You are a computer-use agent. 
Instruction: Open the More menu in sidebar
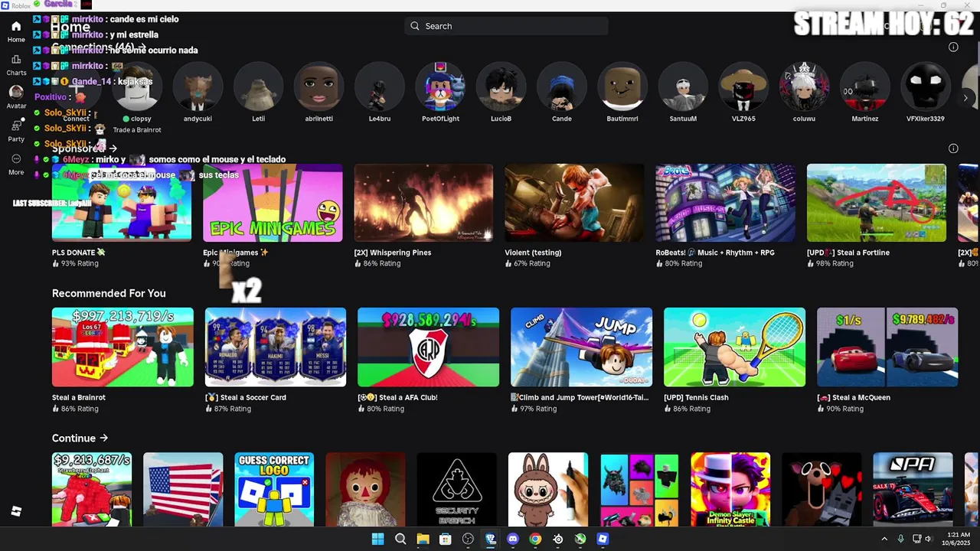point(16,164)
